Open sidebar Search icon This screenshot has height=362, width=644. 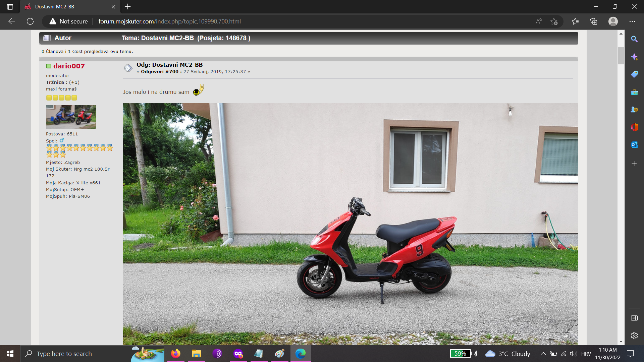(634, 39)
